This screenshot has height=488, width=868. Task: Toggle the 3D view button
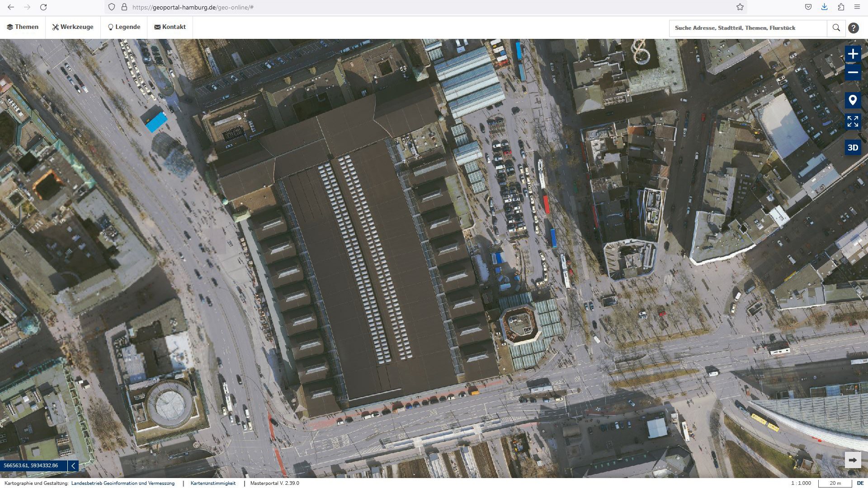click(853, 148)
